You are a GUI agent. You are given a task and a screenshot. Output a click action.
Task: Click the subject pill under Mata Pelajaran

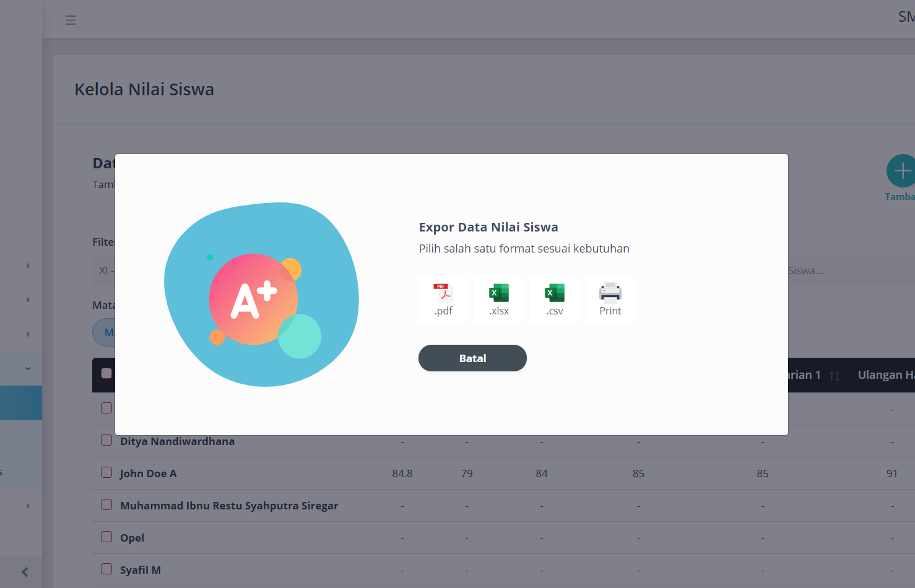click(x=104, y=332)
